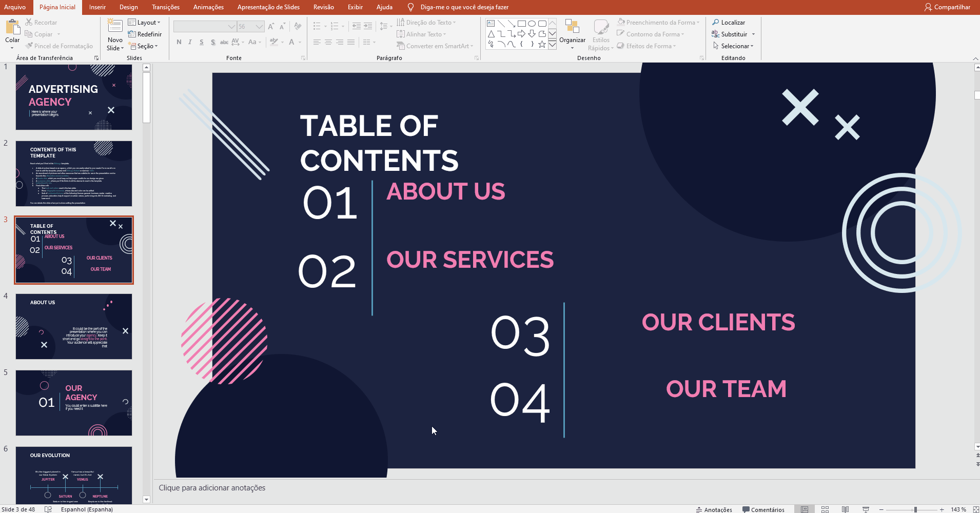Click the slide panel scrollbar thumb

146,97
